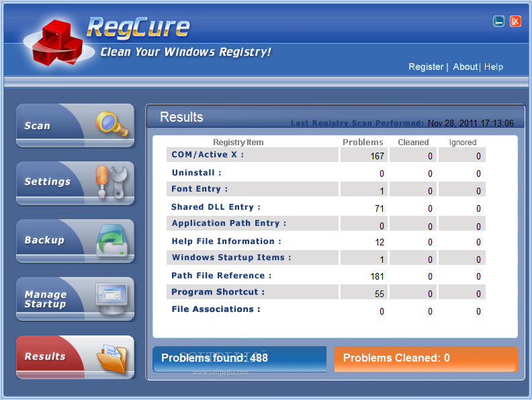This screenshot has width=532, height=400.
Task: Click the 12 problems value for Help File
Action: coord(380,242)
